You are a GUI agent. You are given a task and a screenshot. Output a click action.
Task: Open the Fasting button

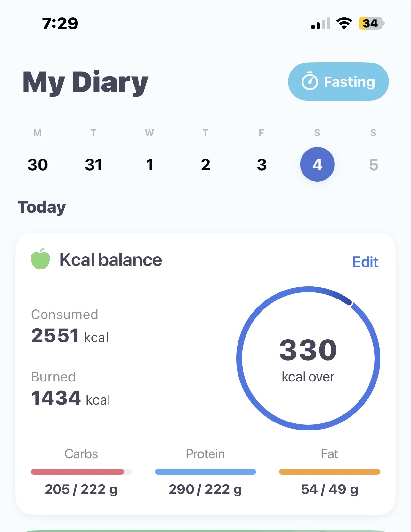click(x=338, y=82)
